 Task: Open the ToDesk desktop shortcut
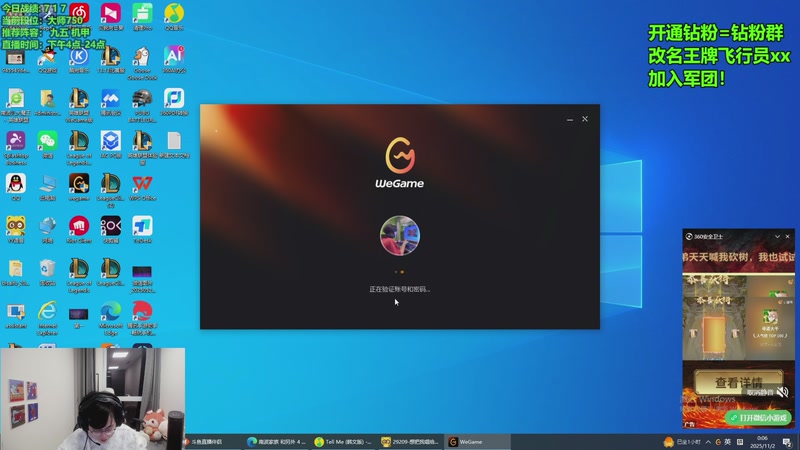[x=142, y=226]
